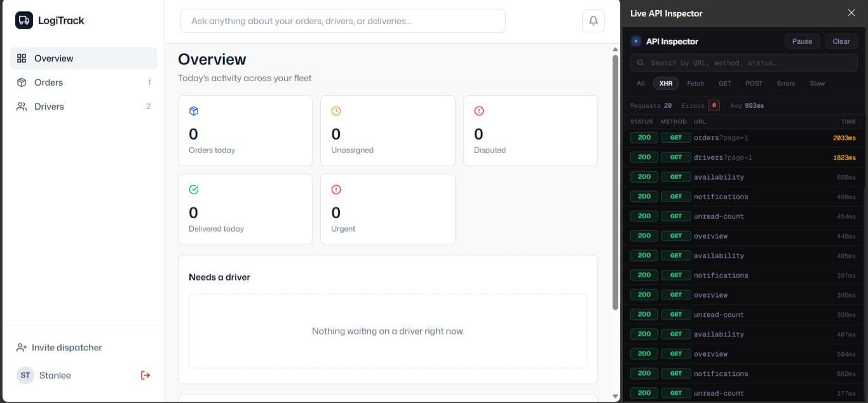Focus the Ask anything search field
This screenshot has width=868, height=403.
click(343, 21)
